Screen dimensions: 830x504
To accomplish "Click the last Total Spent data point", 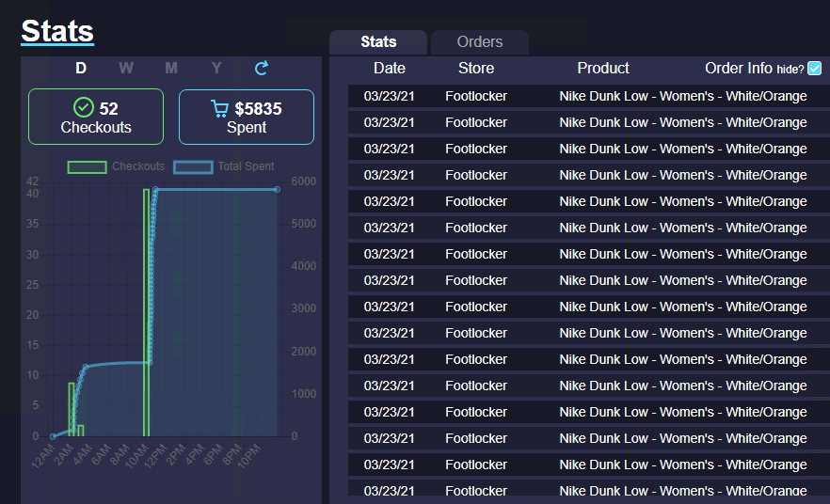I will 277,189.
